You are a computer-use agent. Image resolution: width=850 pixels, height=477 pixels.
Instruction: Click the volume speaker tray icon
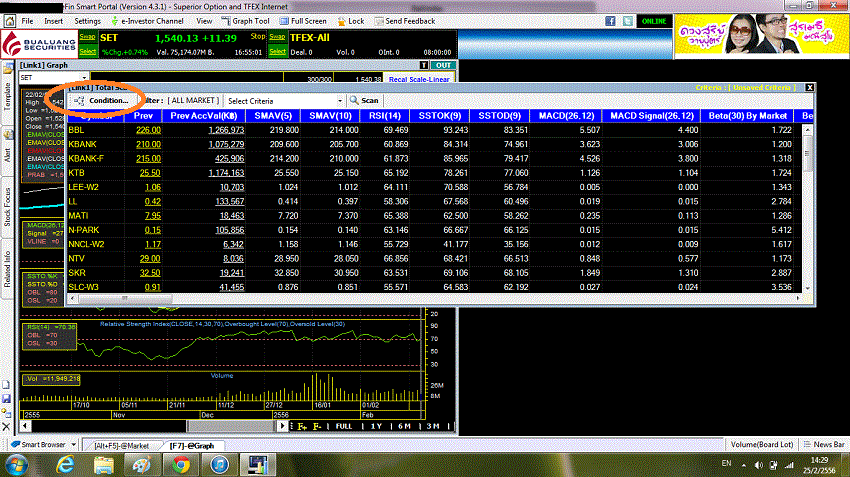[758, 465]
